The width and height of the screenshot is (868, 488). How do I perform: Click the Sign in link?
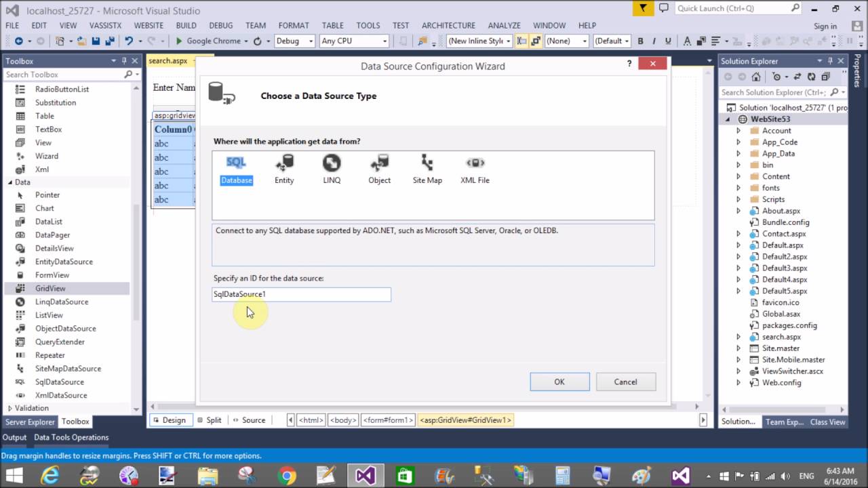(825, 26)
